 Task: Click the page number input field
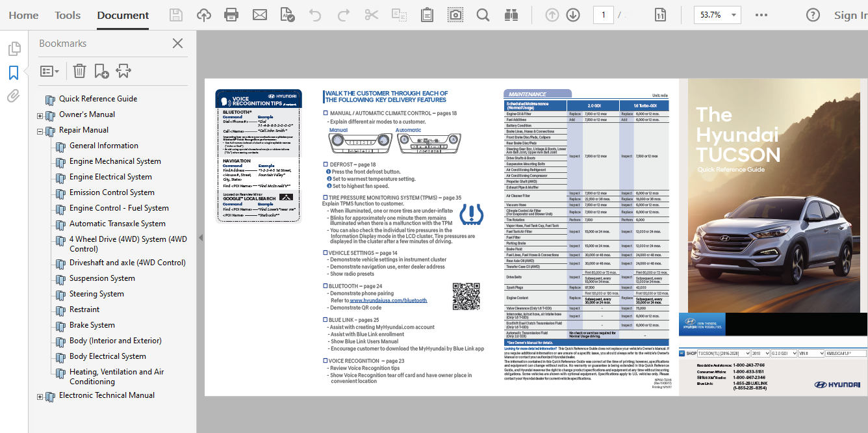click(603, 15)
